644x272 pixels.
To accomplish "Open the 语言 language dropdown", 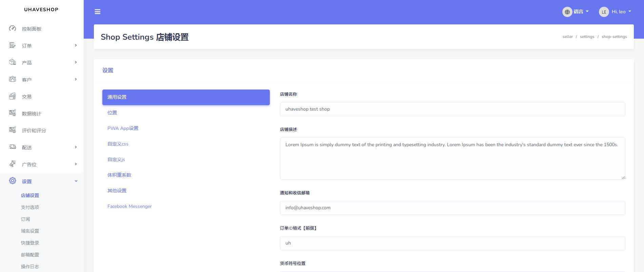I will tap(576, 12).
